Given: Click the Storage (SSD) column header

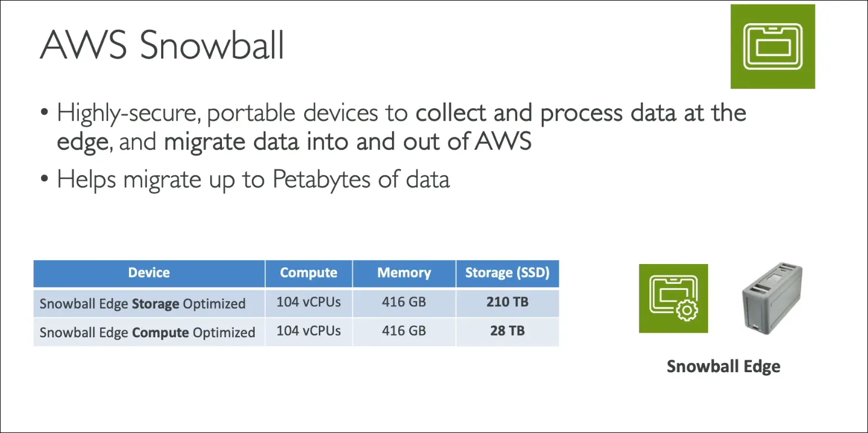Looking at the screenshot, I should (507, 273).
